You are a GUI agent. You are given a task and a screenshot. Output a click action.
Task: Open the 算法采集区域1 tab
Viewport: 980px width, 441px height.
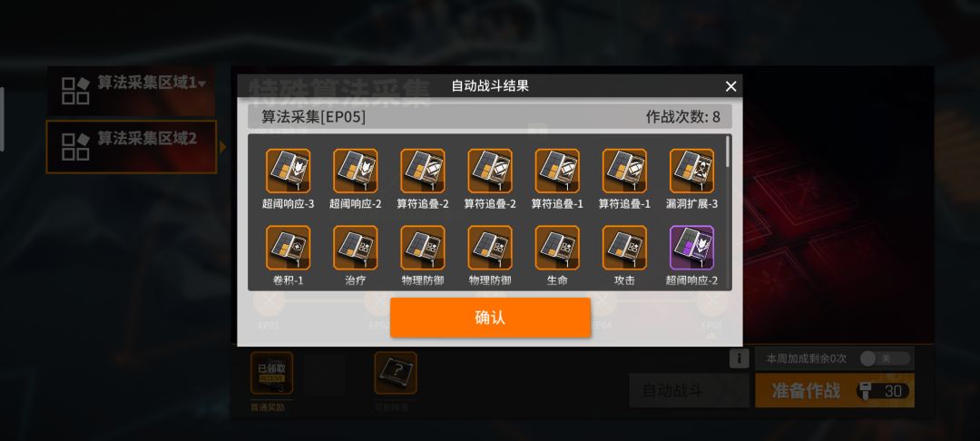(x=132, y=92)
